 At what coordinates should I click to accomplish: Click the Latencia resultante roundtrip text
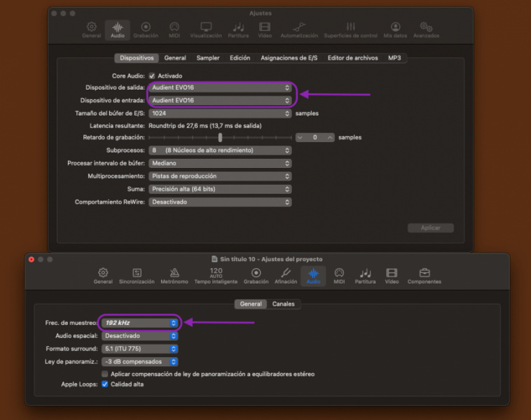(205, 126)
